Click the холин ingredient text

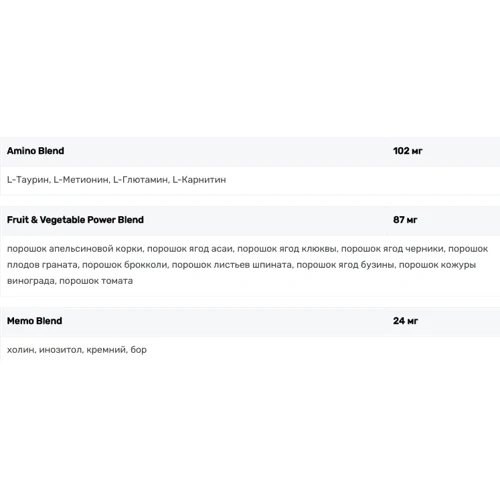click(21, 350)
